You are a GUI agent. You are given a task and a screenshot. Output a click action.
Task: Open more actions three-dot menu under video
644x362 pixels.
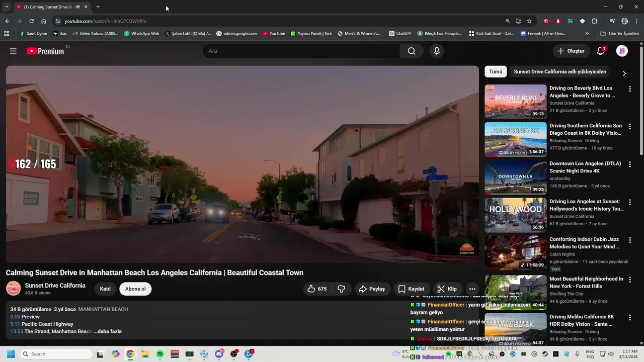(x=472, y=289)
